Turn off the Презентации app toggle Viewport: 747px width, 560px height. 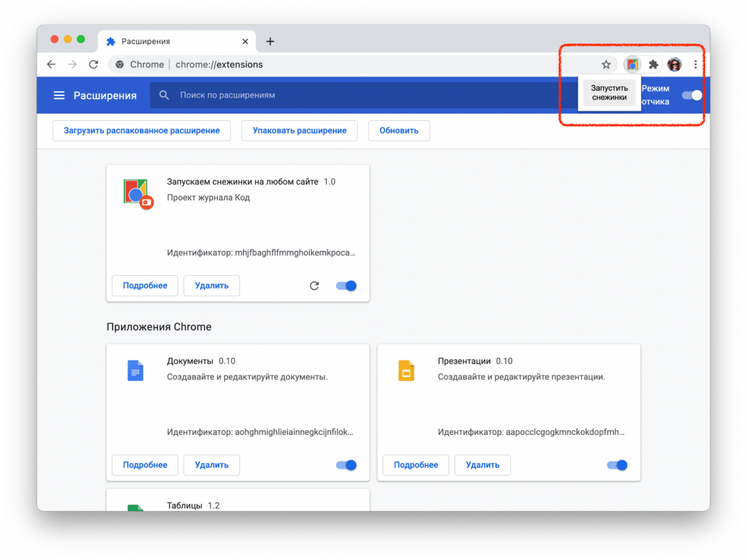coord(617,465)
